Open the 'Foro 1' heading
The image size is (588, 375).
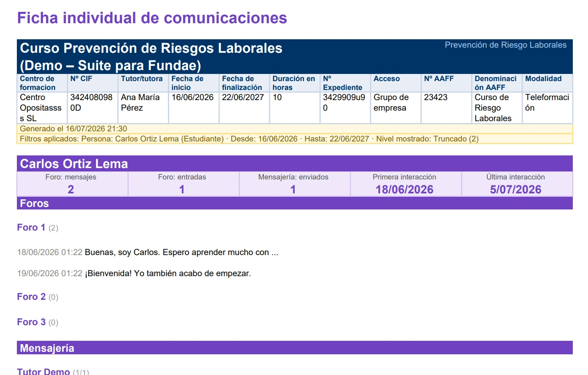tap(31, 227)
